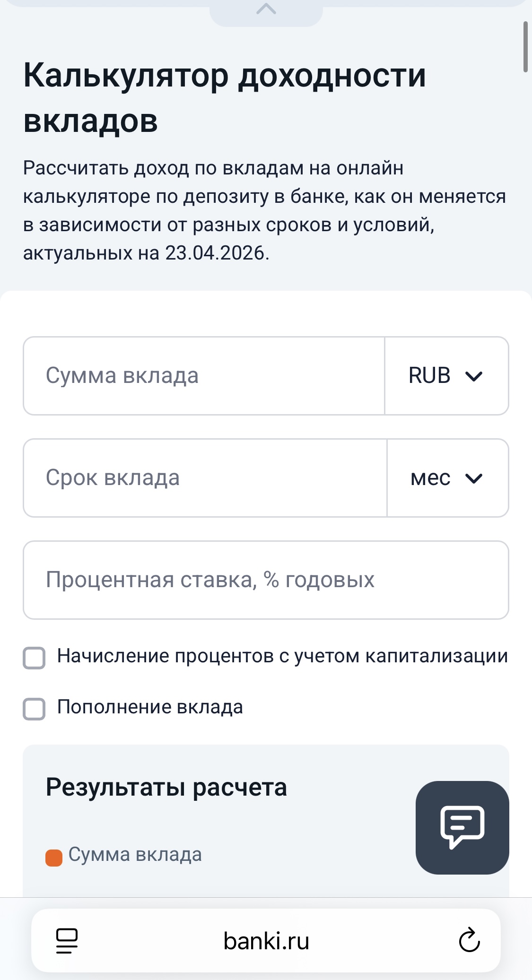The height and width of the screenshot is (980, 532).
Task: Check the Пополнение вклада checkbox
Action: coord(35,709)
